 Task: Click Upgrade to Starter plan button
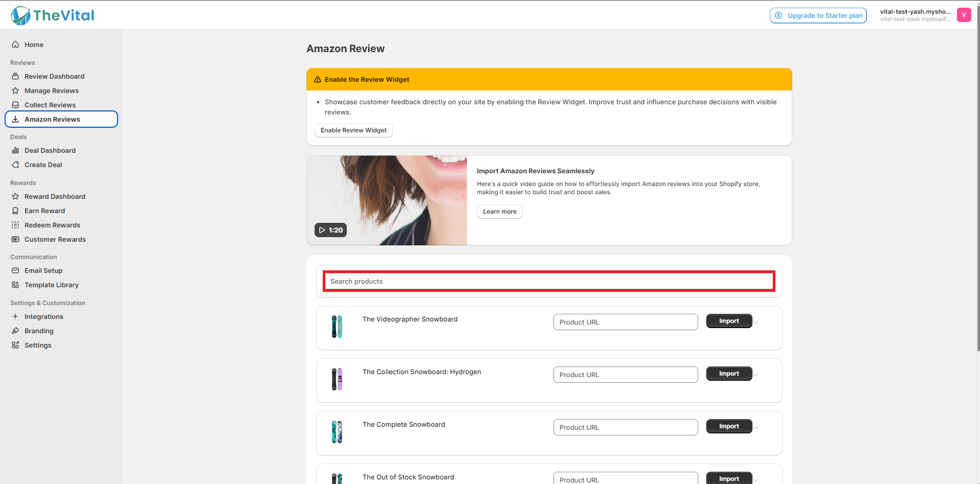[818, 15]
